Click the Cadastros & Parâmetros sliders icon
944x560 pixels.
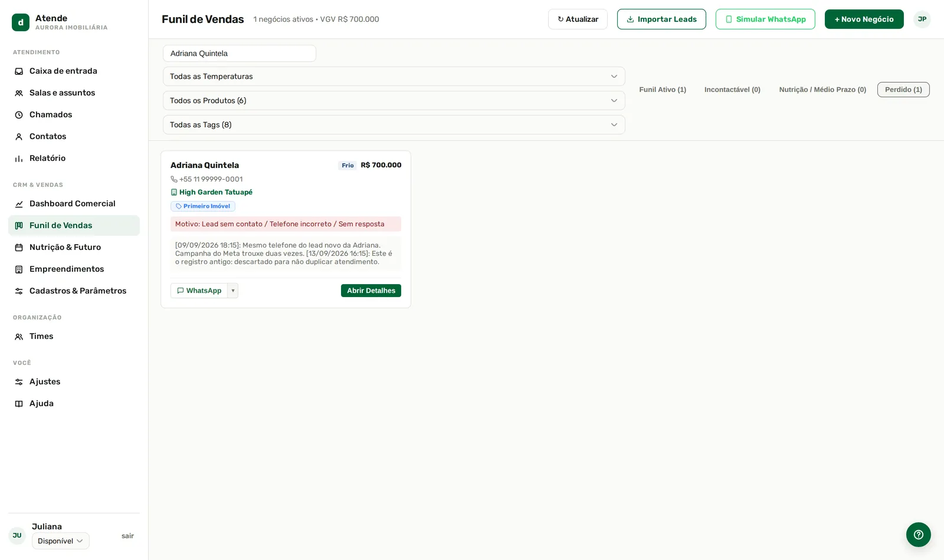click(19, 291)
